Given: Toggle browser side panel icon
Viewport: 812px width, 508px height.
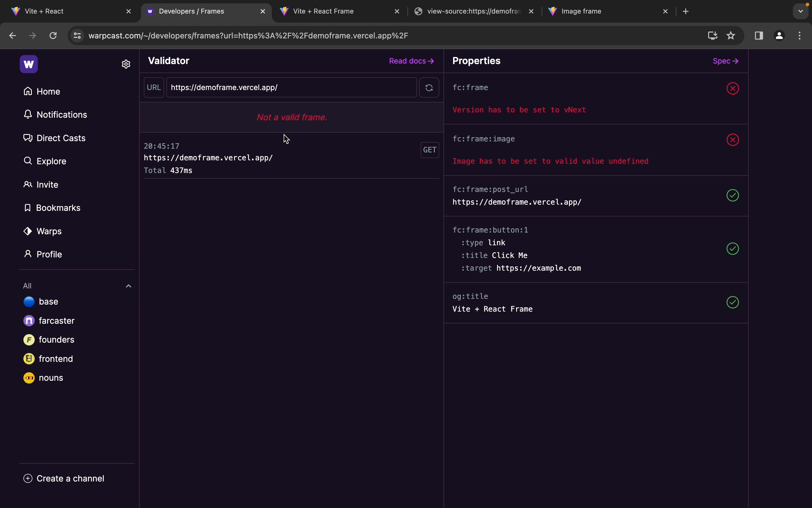Looking at the screenshot, I should click(x=760, y=36).
